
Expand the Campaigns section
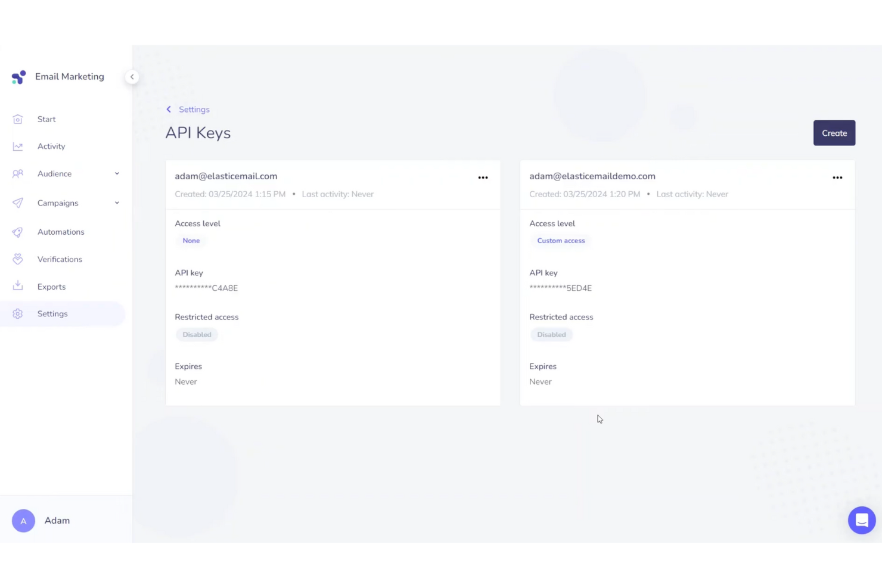coord(117,203)
